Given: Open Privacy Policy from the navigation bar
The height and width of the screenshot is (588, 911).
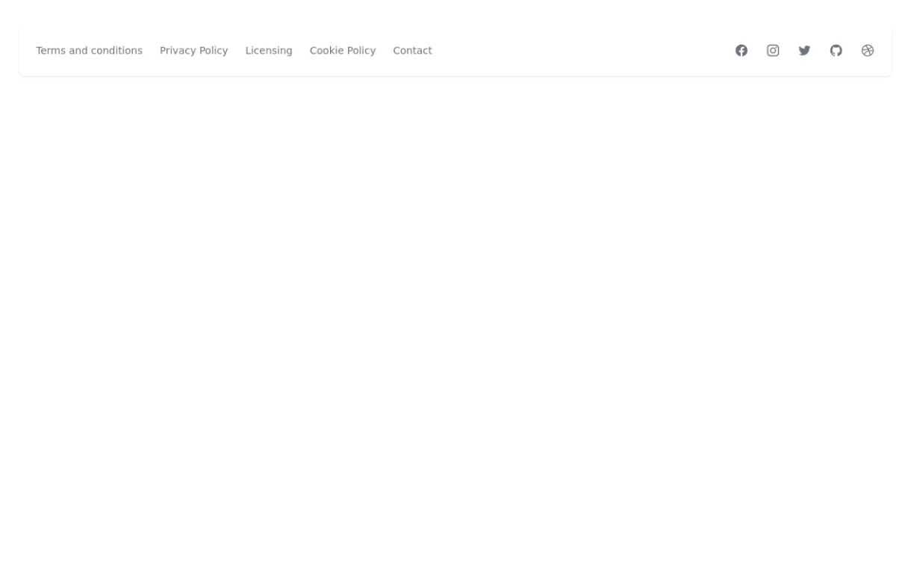Looking at the screenshot, I should (193, 50).
